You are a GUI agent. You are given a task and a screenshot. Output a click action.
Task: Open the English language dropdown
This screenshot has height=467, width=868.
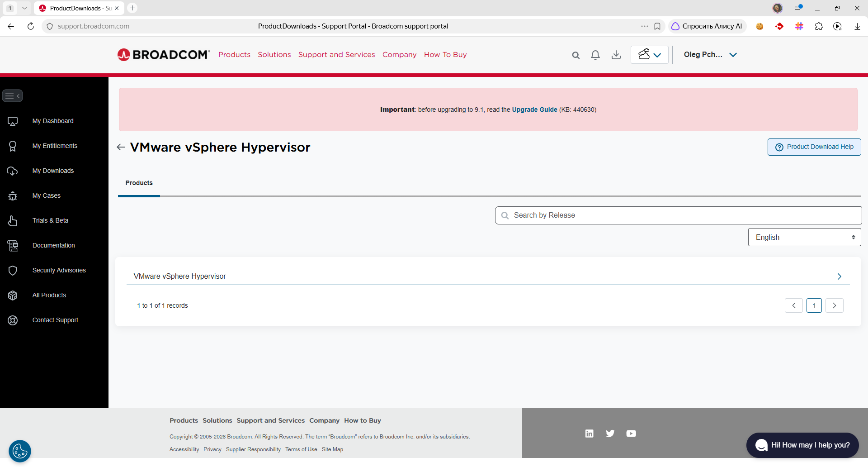point(804,237)
